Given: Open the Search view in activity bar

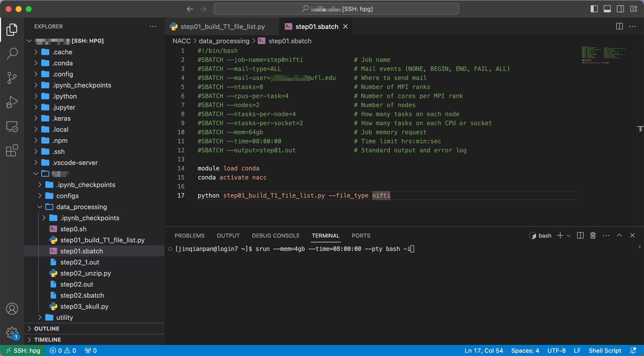Looking at the screenshot, I should coord(12,54).
